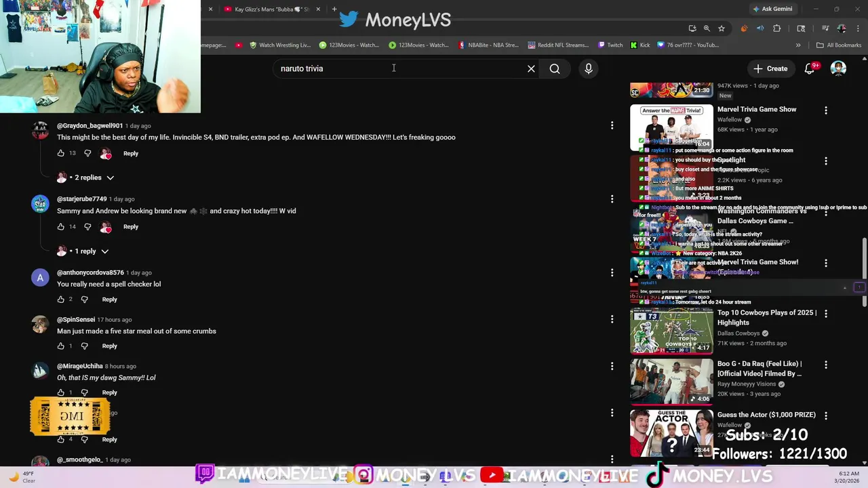Like MirageUchiha's comment
Screen dimensions: 868x488
pyautogui.click(x=61, y=392)
